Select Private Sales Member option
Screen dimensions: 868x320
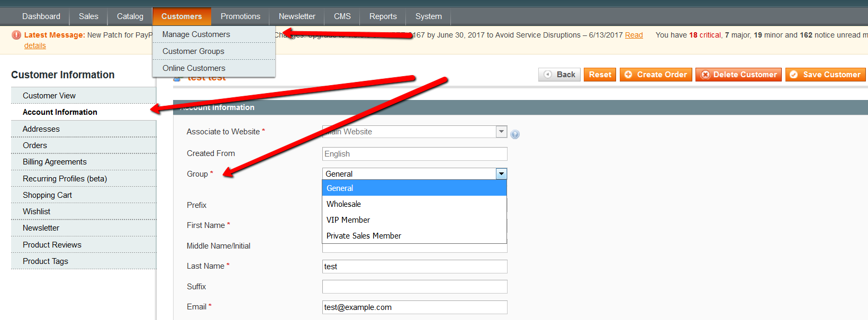414,235
